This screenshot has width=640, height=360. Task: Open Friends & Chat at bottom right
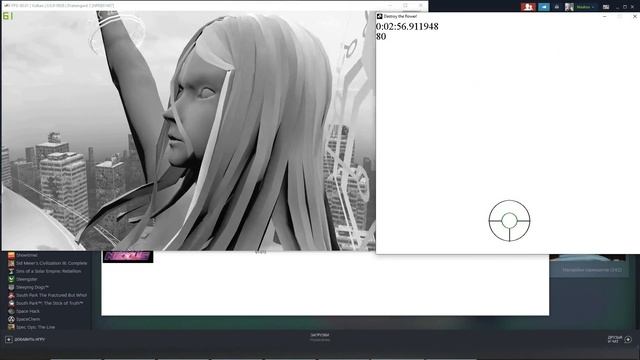(620, 339)
